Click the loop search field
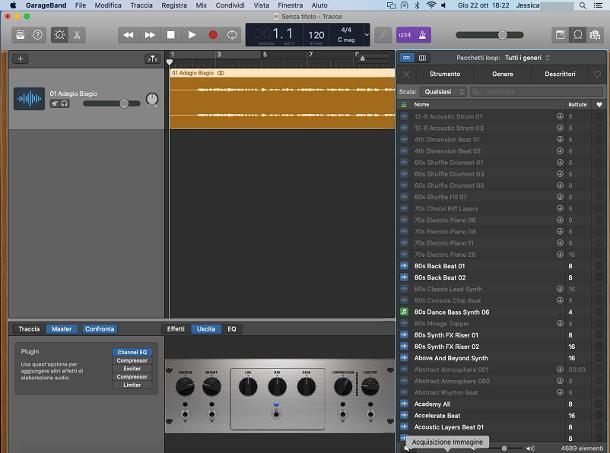 click(x=536, y=92)
